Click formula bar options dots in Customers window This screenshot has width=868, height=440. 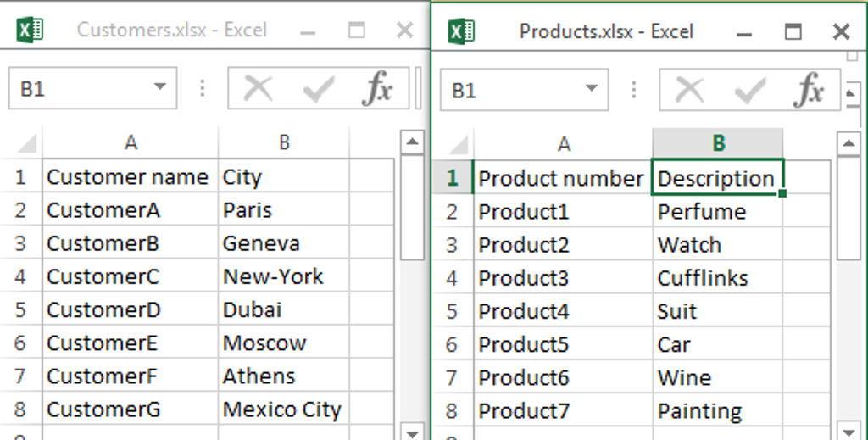[203, 88]
